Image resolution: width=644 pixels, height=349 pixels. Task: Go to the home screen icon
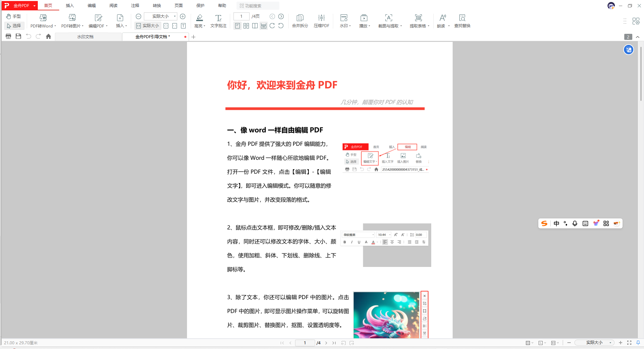tap(49, 37)
